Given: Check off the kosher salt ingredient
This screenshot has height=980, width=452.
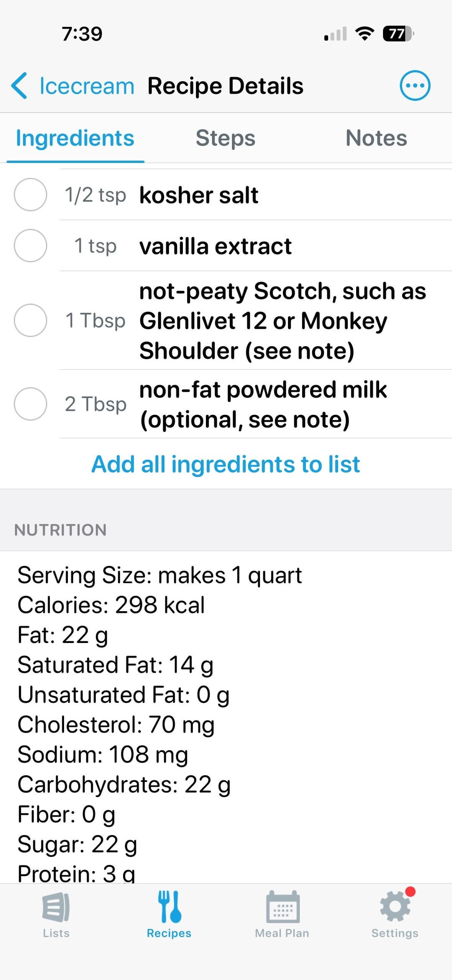Looking at the screenshot, I should pyautogui.click(x=30, y=195).
